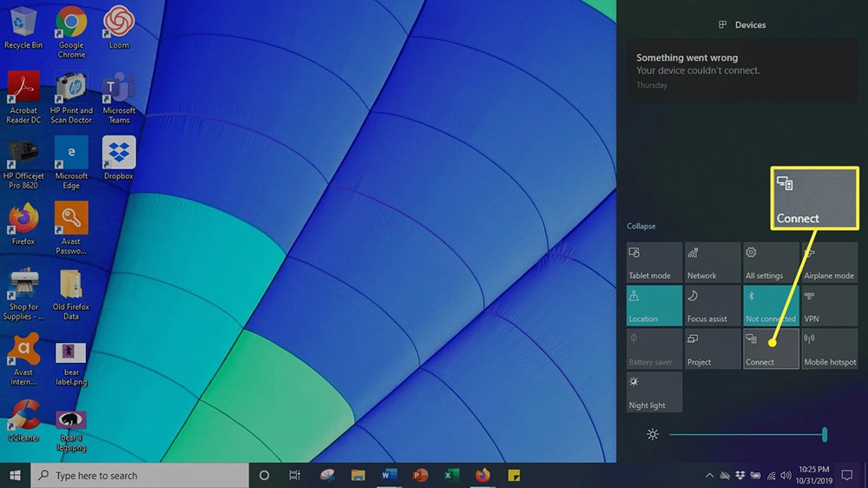
Task: Toggle the Battery saver tile
Action: (654, 349)
